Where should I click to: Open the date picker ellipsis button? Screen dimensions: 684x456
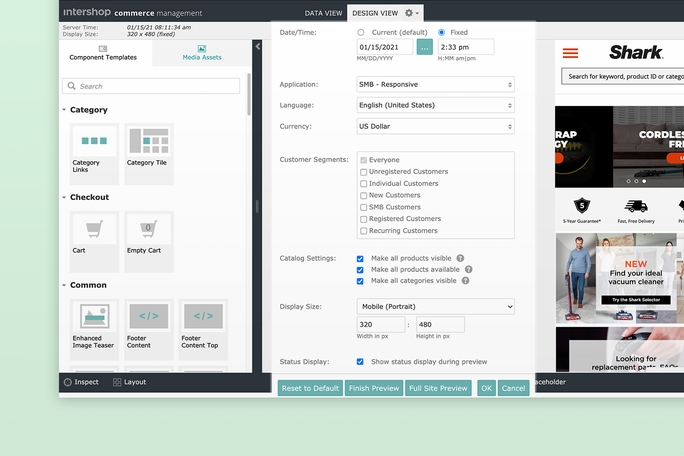pos(424,47)
